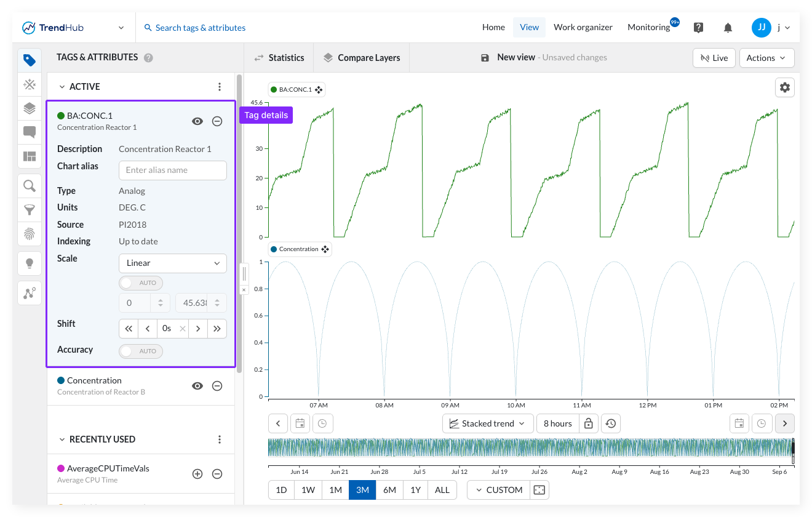
Task: Open the Compare Layers tab
Action: pyautogui.click(x=361, y=58)
